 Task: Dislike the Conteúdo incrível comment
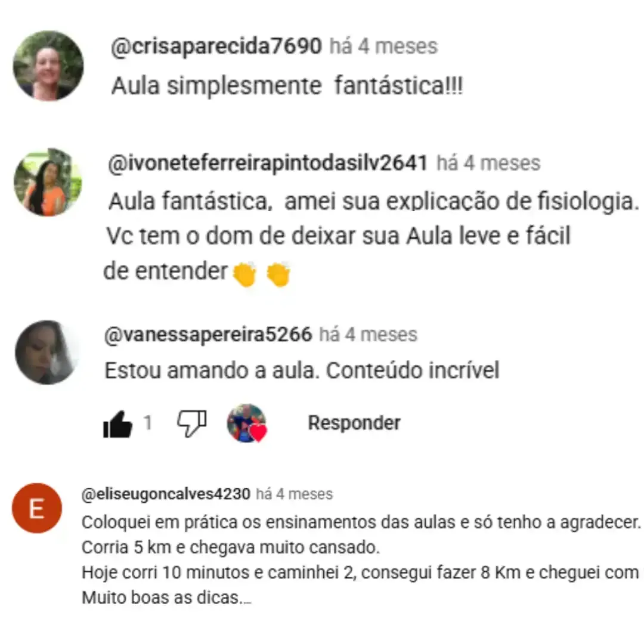coord(191,423)
